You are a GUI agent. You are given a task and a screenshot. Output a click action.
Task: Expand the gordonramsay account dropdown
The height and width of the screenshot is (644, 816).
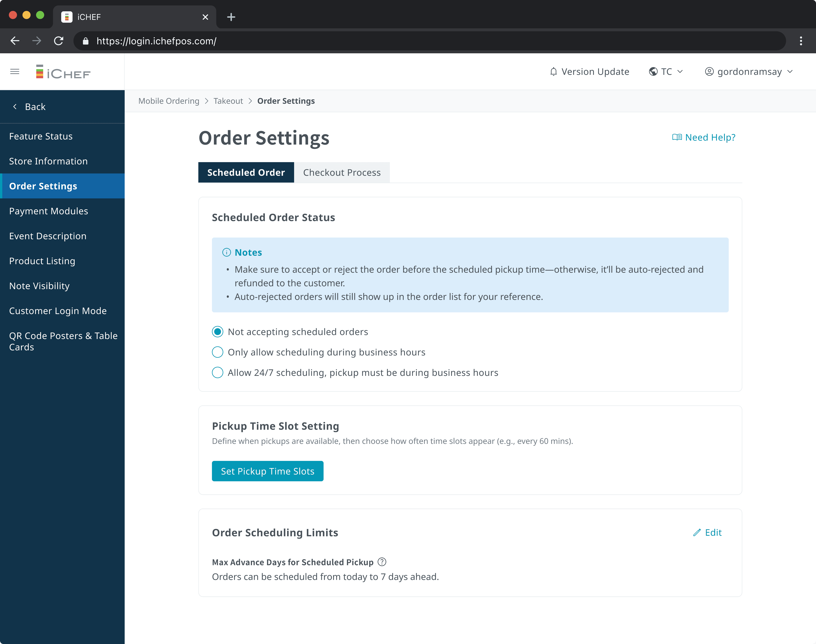(x=749, y=72)
